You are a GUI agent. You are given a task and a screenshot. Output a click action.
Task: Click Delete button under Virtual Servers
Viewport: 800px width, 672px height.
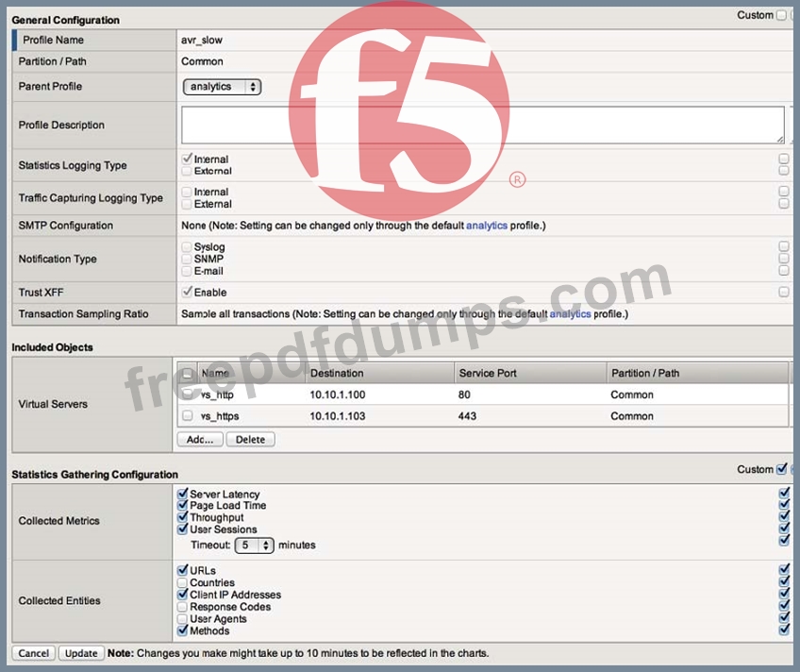(x=250, y=440)
